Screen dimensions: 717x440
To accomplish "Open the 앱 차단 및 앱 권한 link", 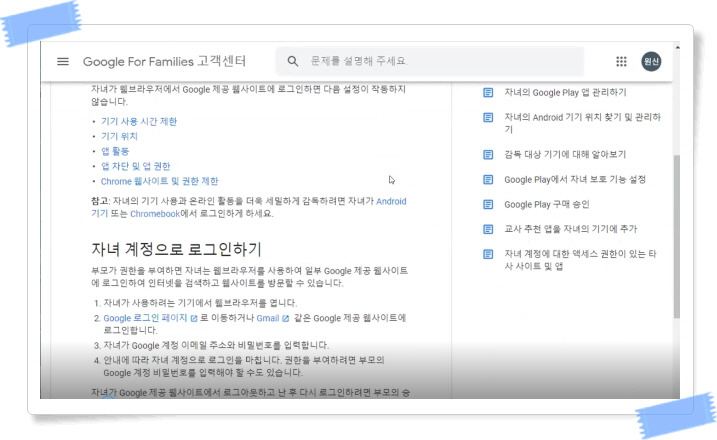I will pos(135,166).
